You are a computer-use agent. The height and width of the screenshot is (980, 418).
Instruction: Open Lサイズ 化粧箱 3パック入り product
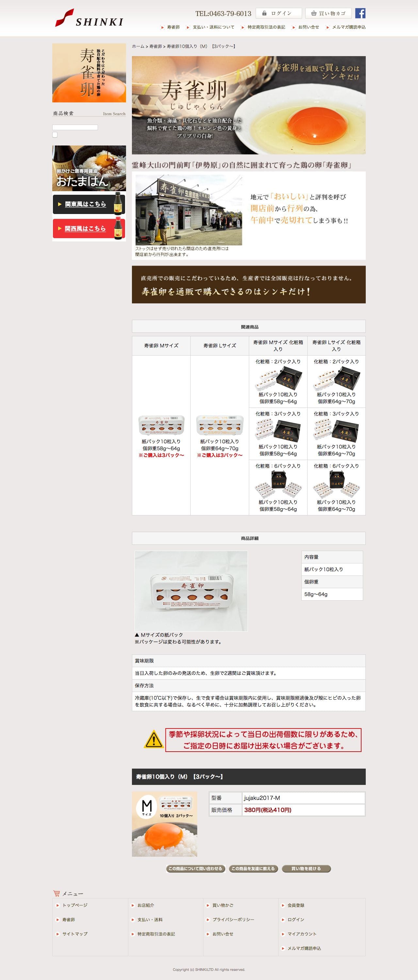(337, 431)
